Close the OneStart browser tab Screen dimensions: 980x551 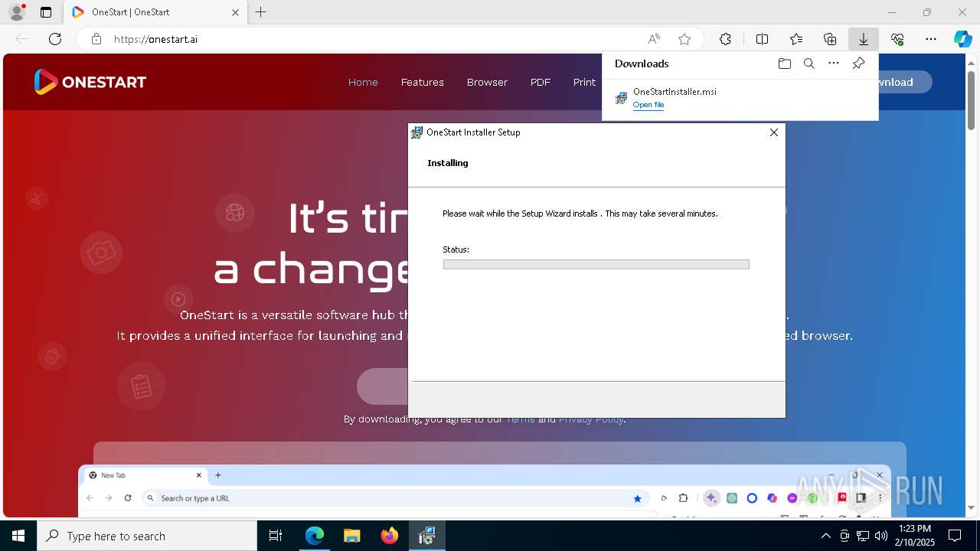click(x=236, y=12)
